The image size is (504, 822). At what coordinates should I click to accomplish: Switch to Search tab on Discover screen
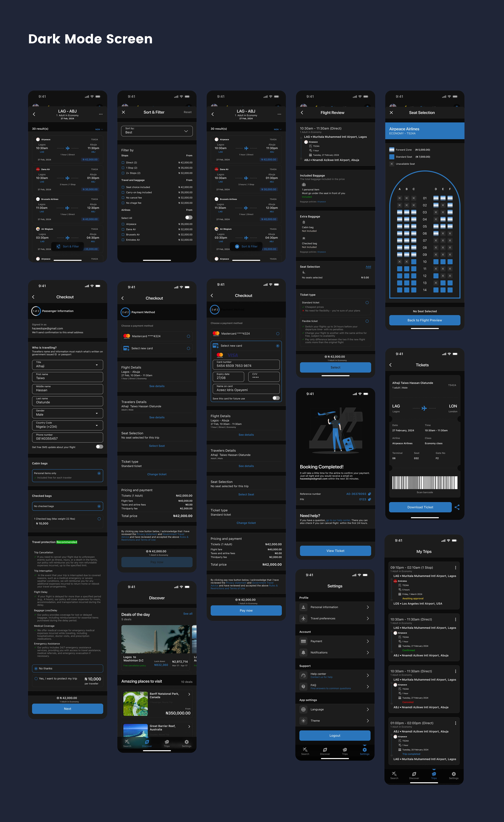(x=127, y=744)
